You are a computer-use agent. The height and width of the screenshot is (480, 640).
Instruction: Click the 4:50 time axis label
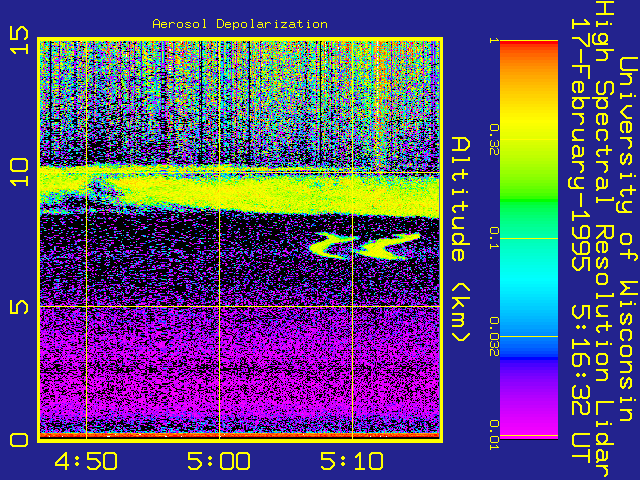pyautogui.click(x=86, y=461)
